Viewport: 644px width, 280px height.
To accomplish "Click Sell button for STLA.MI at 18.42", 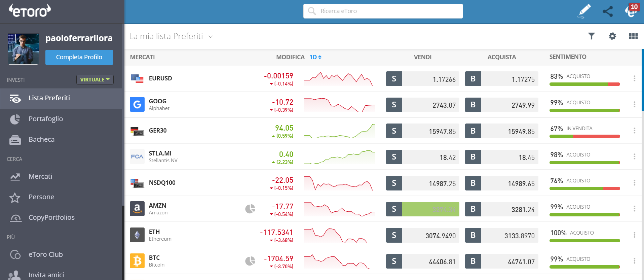I will click(423, 157).
